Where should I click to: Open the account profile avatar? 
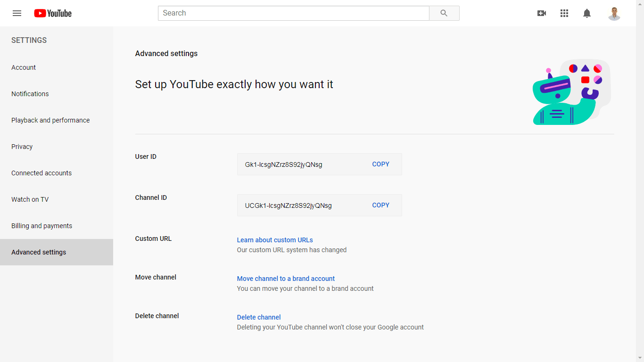614,13
